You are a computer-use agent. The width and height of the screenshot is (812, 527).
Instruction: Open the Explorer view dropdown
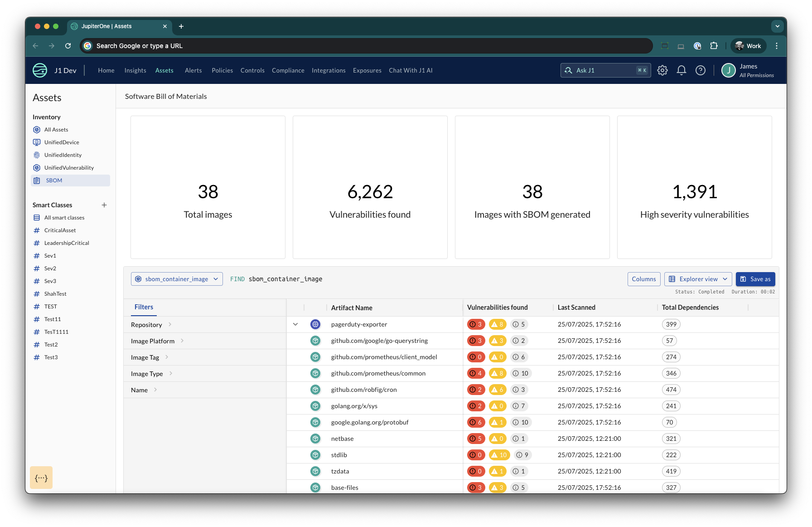point(698,279)
